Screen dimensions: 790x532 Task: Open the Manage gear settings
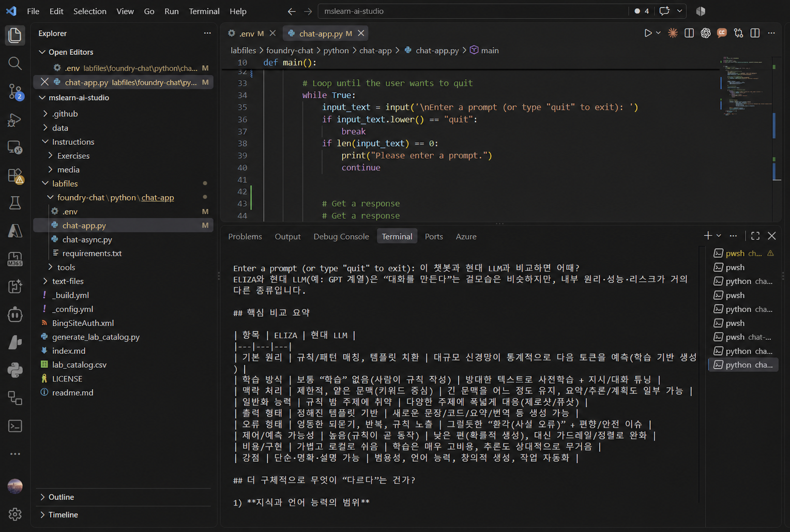pyautogui.click(x=15, y=514)
